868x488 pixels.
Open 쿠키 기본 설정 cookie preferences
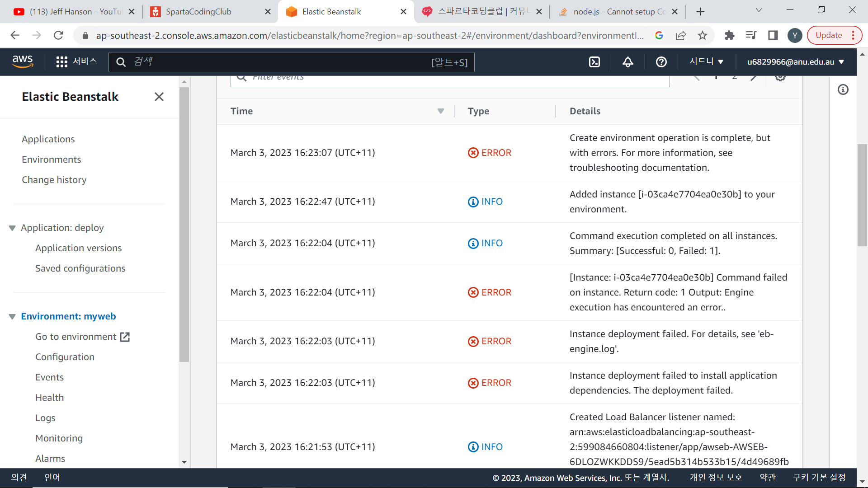(x=819, y=478)
